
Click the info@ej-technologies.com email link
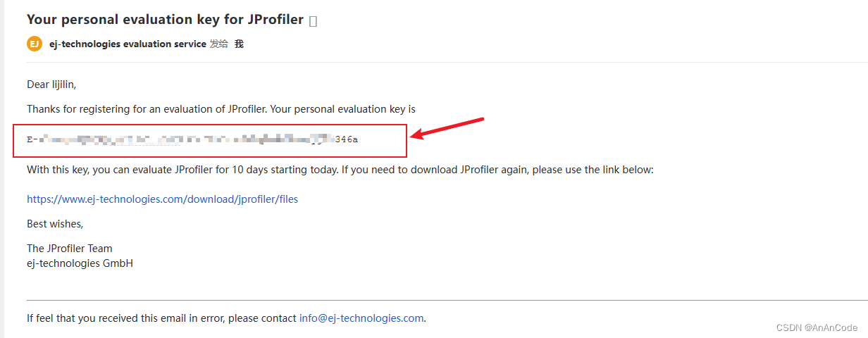[361, 318]
